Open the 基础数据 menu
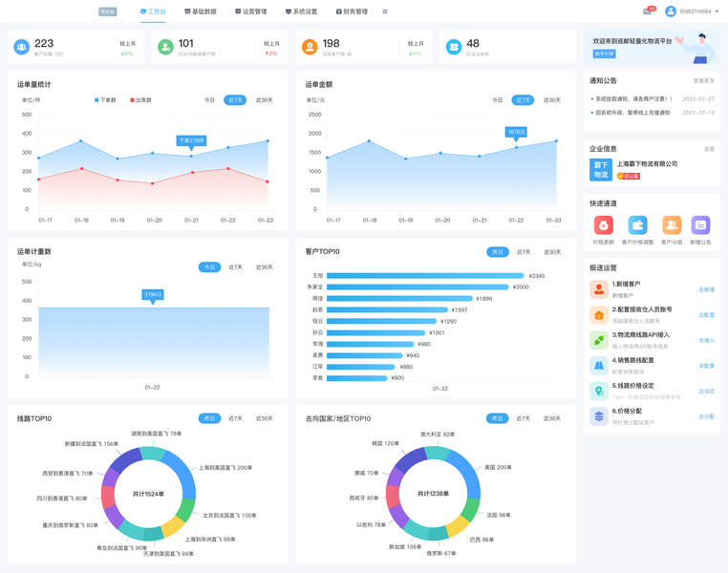Image resolution: width=728 pixels, height=573 pixels. point(201,11)
